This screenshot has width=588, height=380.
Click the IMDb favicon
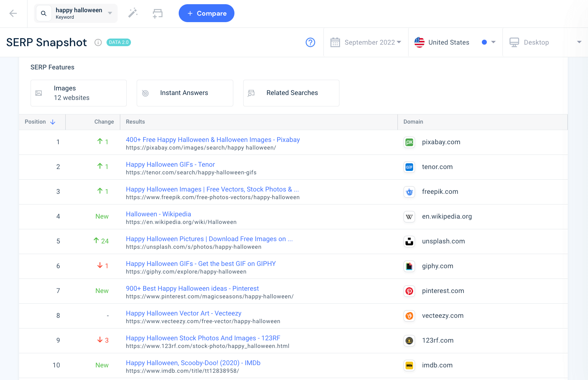click(409, 365)
